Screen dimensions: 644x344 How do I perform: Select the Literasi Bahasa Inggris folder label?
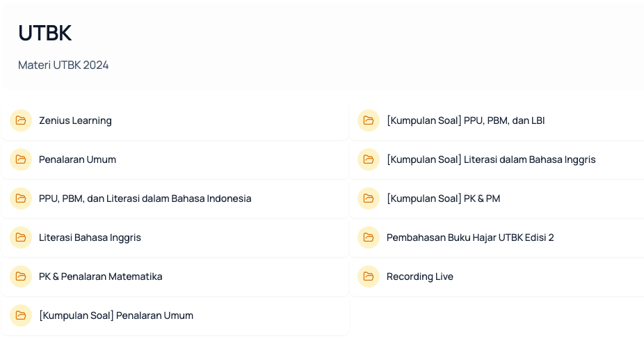click(90, 237)
